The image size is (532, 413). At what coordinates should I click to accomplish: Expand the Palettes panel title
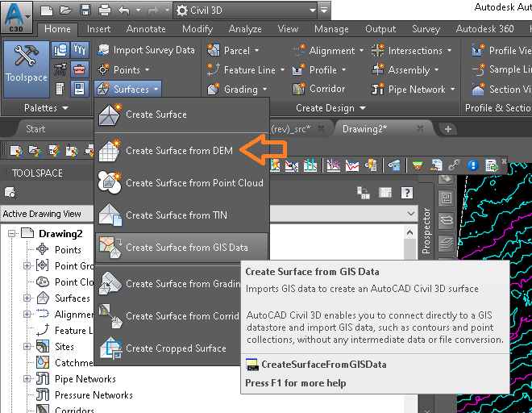pos(46,108)
